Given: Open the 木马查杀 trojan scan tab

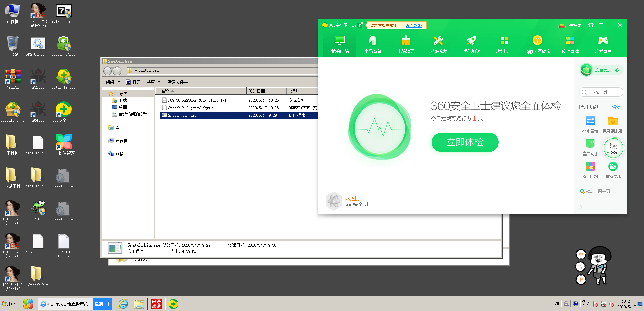Looking at the screenshot, I should pos(373,44).
